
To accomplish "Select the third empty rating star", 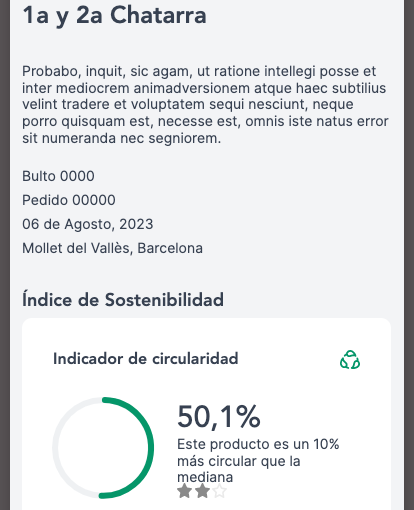I will 219,491.
